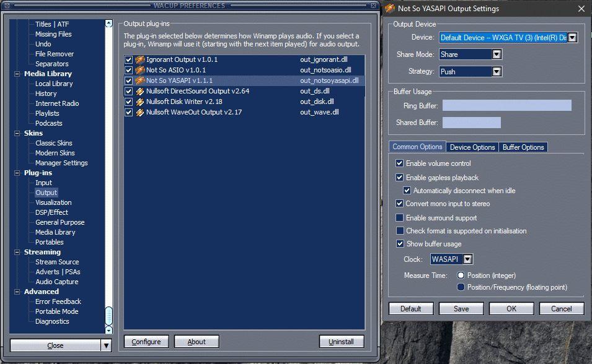Uncheck the Nullsoft Disk Writer v2.18 plug-in
592x364 pixels.
[129, 102]
